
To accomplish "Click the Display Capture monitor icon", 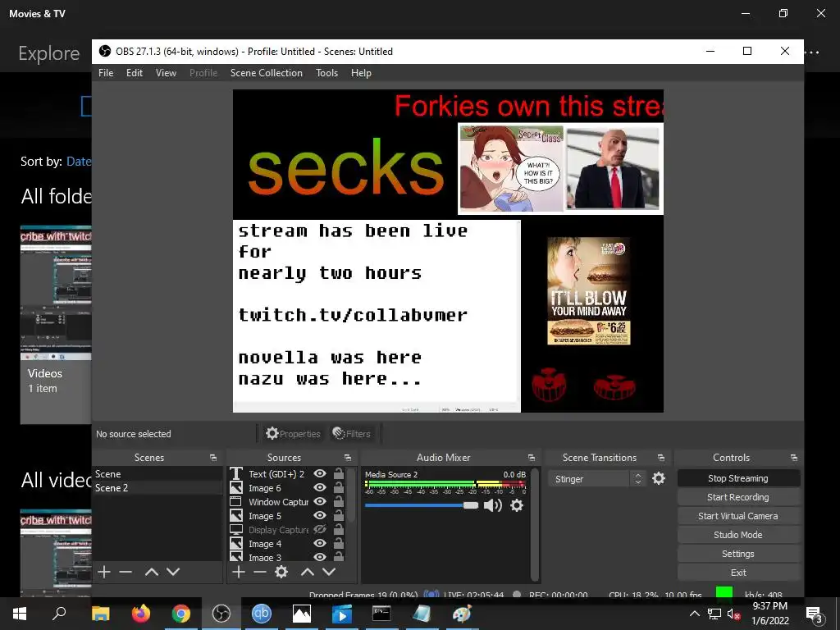I will pyautogui.click(x=236, y=530).
